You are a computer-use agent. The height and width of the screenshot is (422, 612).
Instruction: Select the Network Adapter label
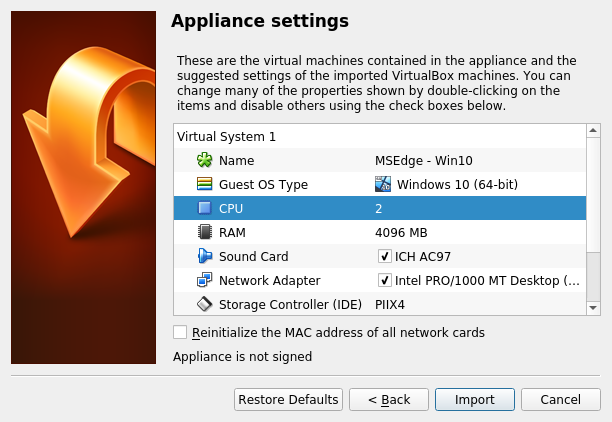coord(270,280)
